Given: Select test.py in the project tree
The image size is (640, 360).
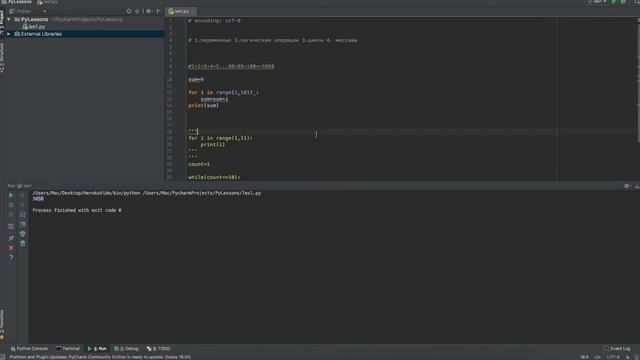Looking at the screenshot, I should (34, 27).
